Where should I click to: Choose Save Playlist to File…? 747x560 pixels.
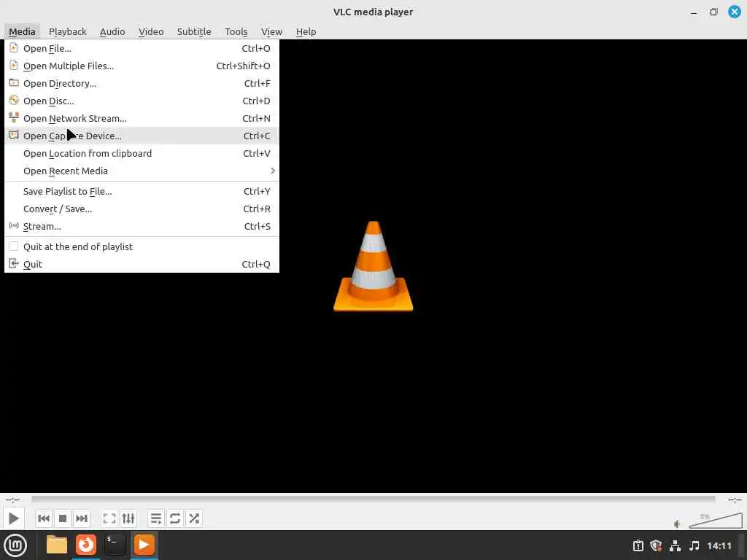point(142,192)
